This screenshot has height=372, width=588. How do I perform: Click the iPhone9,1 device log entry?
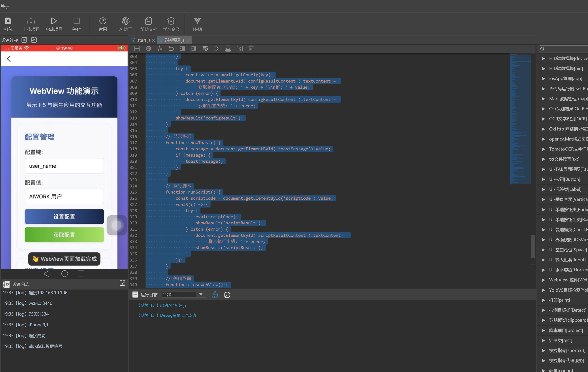point(26,325)
